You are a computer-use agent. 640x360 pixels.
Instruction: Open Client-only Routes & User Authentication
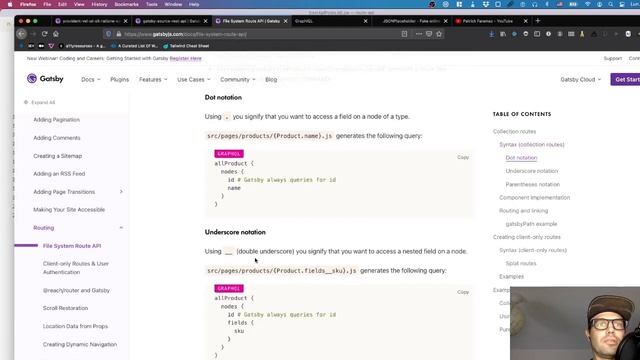[76, 268]
